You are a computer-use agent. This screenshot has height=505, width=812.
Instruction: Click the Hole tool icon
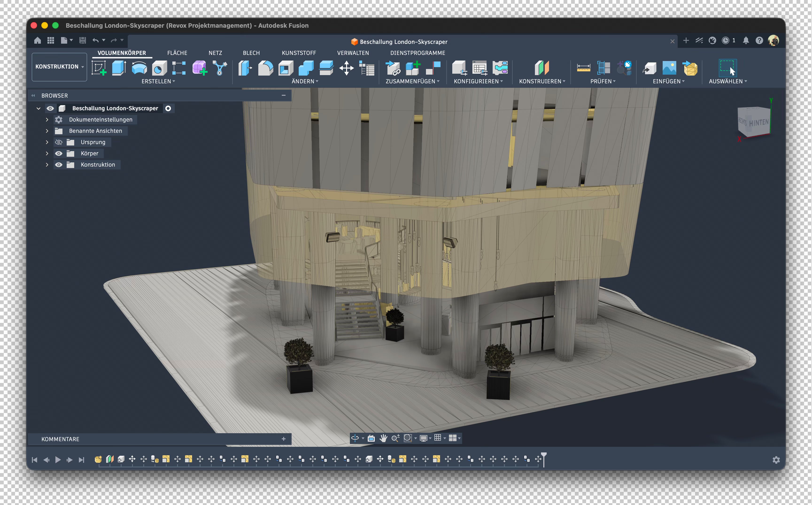tap(159, 68)
